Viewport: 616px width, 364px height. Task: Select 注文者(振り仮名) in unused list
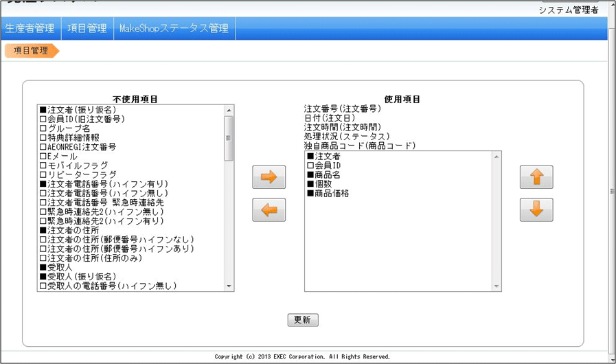[78, 110]
